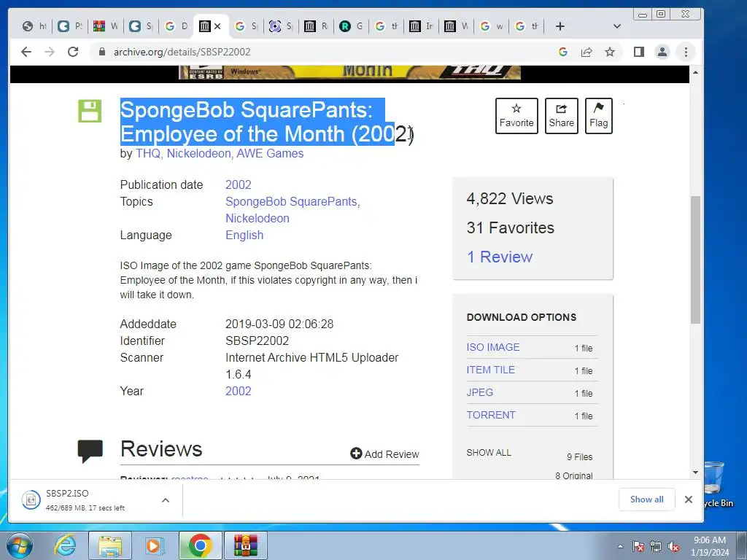Toggle the browser side panel
The width and height of the screenshot is (747, 560).
pyautogui.click(x=639, y=52)
